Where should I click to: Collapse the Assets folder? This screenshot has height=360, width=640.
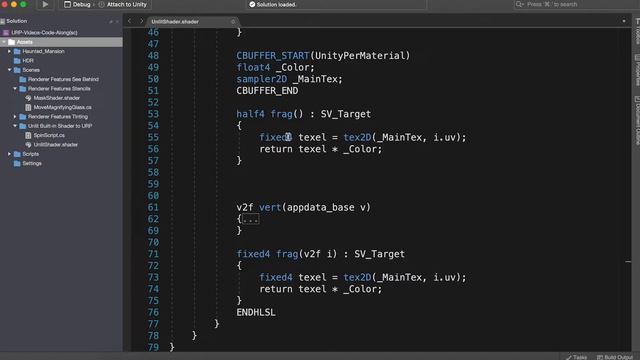pyautogui.click(x=4, y=42)
